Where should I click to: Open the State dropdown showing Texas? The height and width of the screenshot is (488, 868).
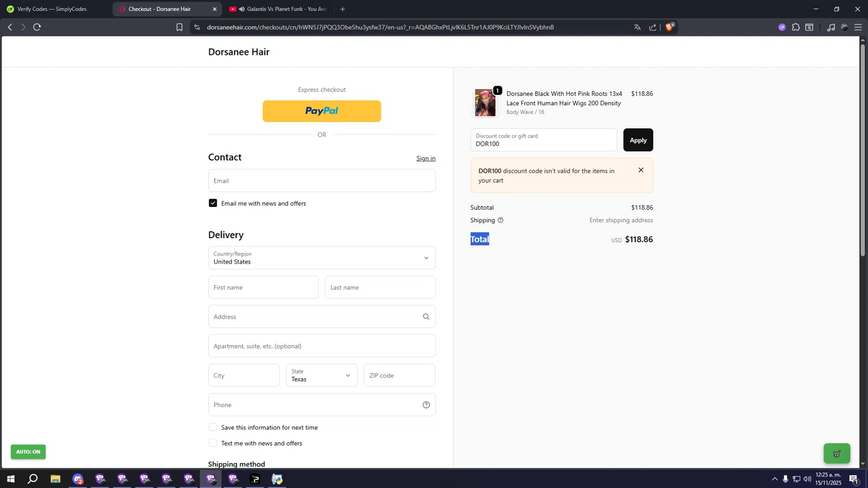pyautogui.click(x=322, y=375)
